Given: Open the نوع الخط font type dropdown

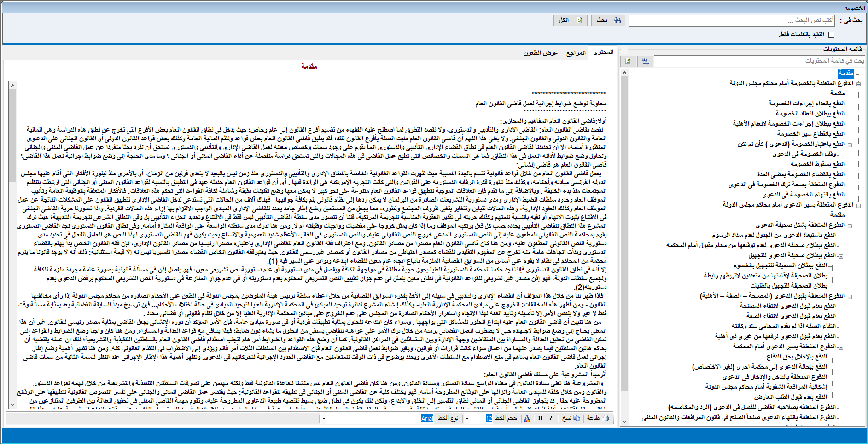Looking at the screenshot, I should (324, 418).
